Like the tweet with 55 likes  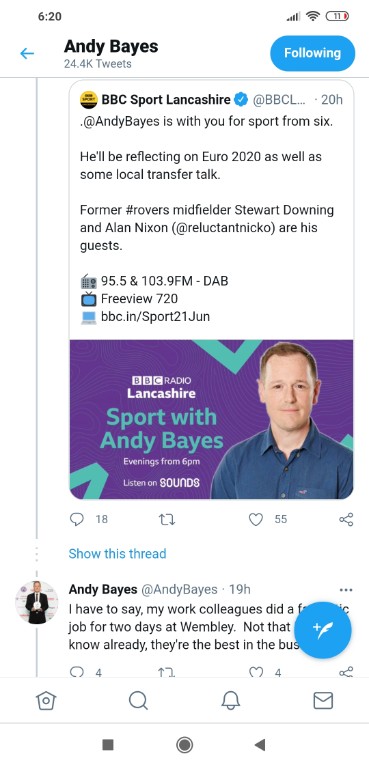(256, 519)
